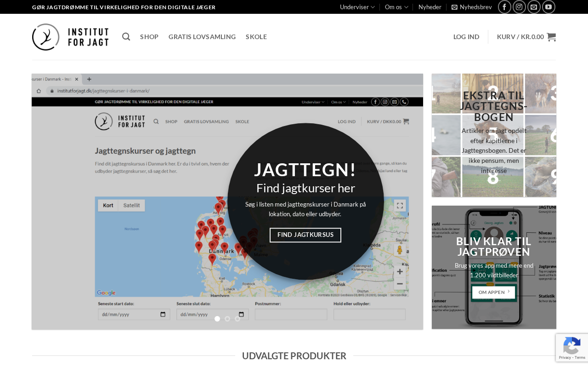Click the search magnifier icon
This screenshot has width=588, height=368.
pyautogui.click(x=126, y=37)
